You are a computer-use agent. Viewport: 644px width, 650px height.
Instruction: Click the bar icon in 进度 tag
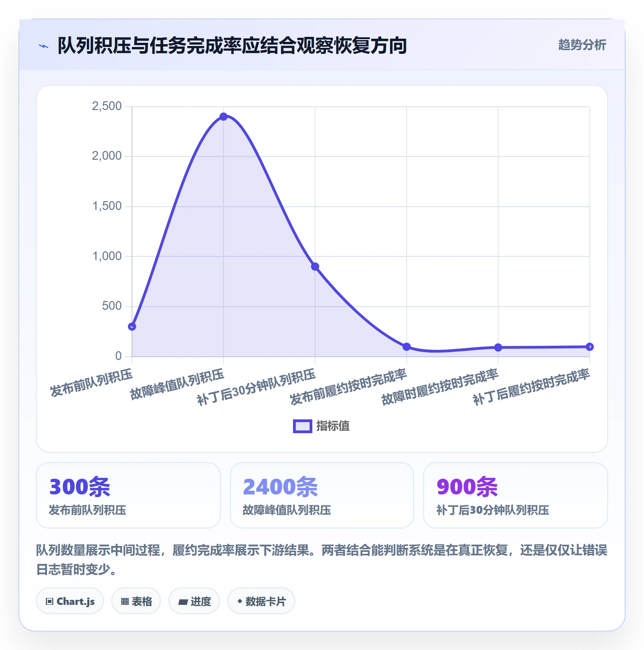click(x=183, y=602)
